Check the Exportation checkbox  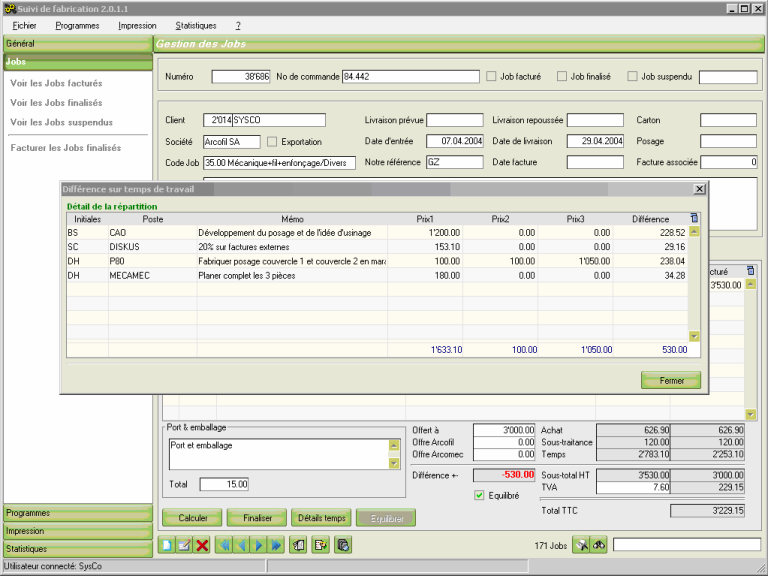pyautogui.click(x=272, y=142)
